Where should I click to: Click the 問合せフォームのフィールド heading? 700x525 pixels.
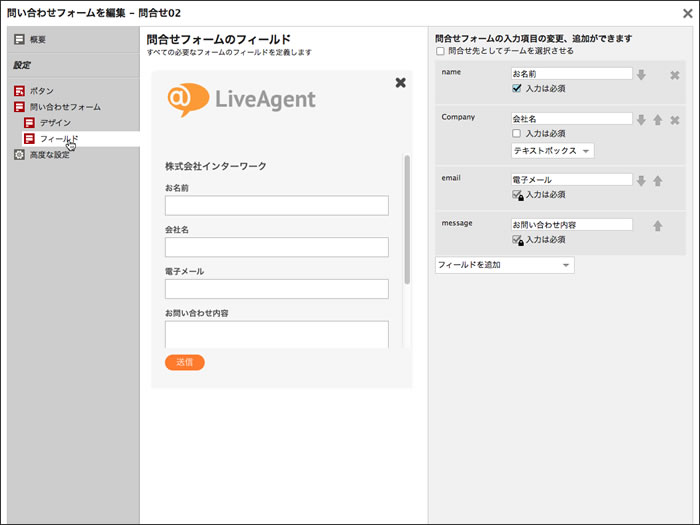click(x=219, y=39)
